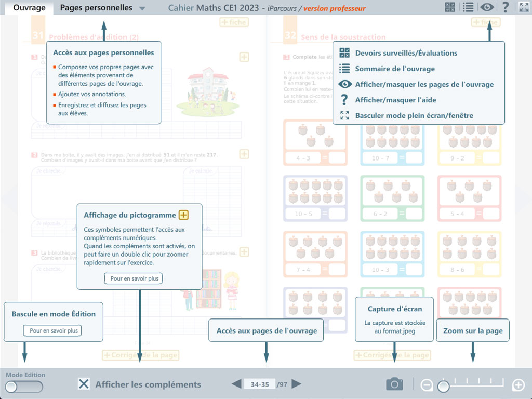The height and width of the screenshot is (399, 532).
Task: Switch to fullscreen mode via top-right icon
Action: (524, 7)
